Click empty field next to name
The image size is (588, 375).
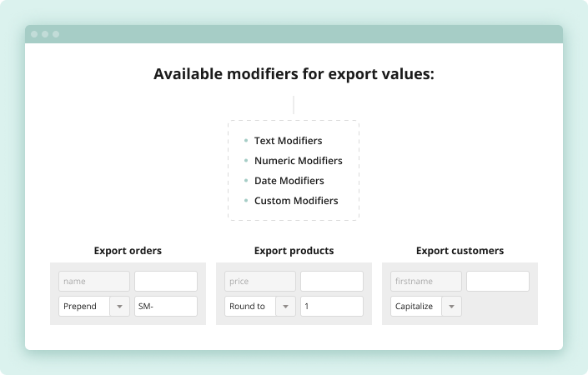click(165, 282)
